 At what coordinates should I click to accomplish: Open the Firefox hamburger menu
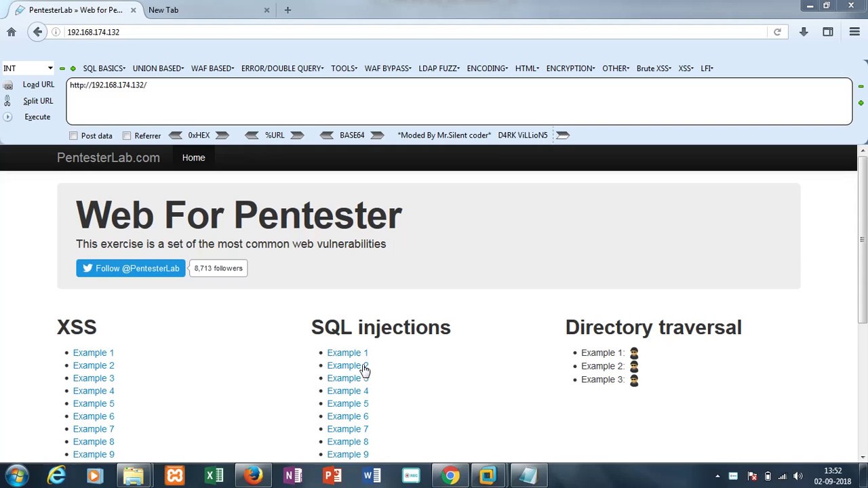(x=854, y=32)
